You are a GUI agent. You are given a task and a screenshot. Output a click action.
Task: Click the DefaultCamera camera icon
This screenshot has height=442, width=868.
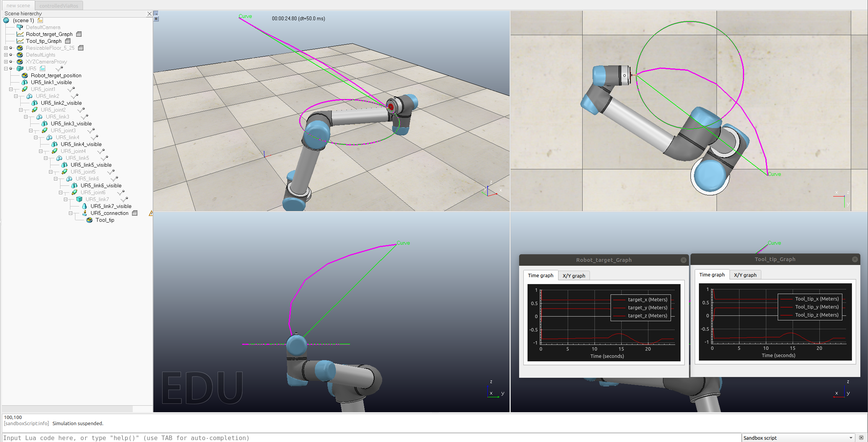click(x=20, y=27)
